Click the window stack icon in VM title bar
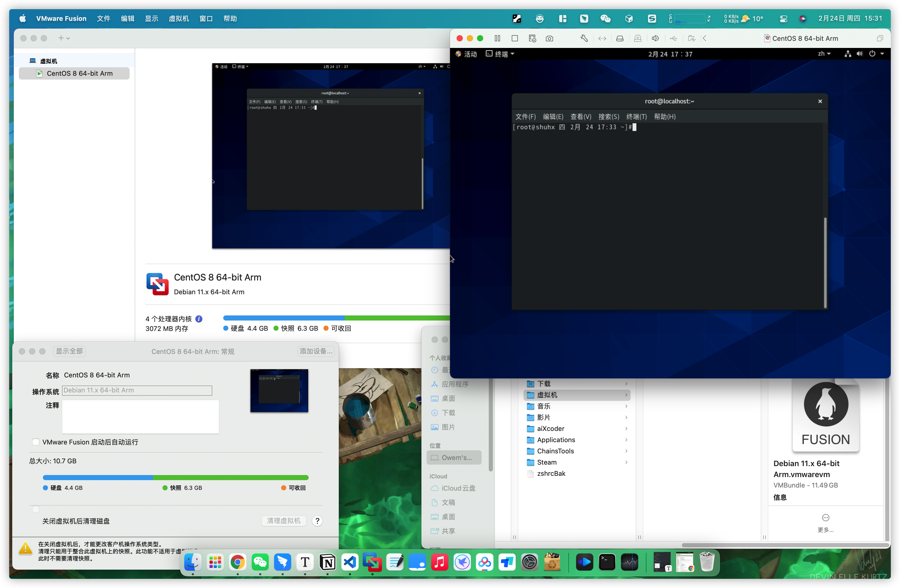Screen dimensions: 900x588 [880, 38]
